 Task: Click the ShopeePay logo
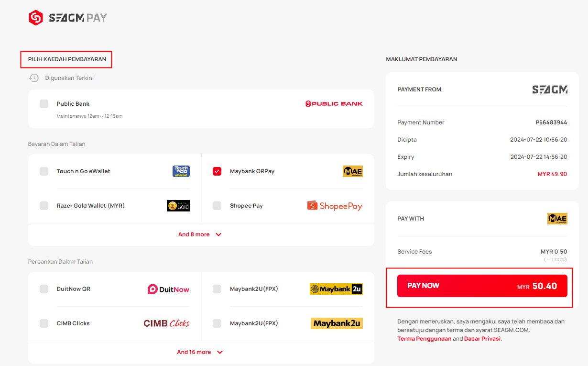click(335, 206)
